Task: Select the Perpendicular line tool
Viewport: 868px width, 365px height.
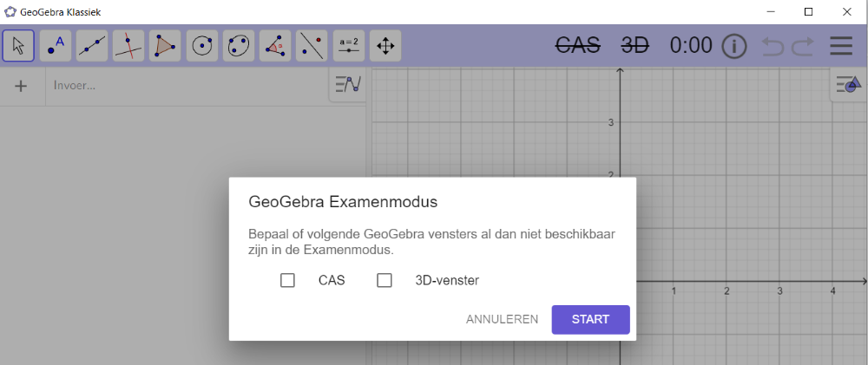Action: 128,45
